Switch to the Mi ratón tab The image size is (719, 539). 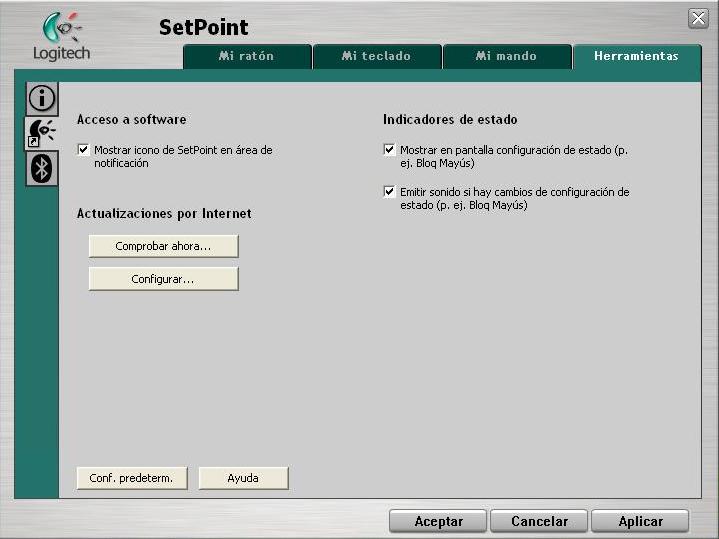[246, 57]
